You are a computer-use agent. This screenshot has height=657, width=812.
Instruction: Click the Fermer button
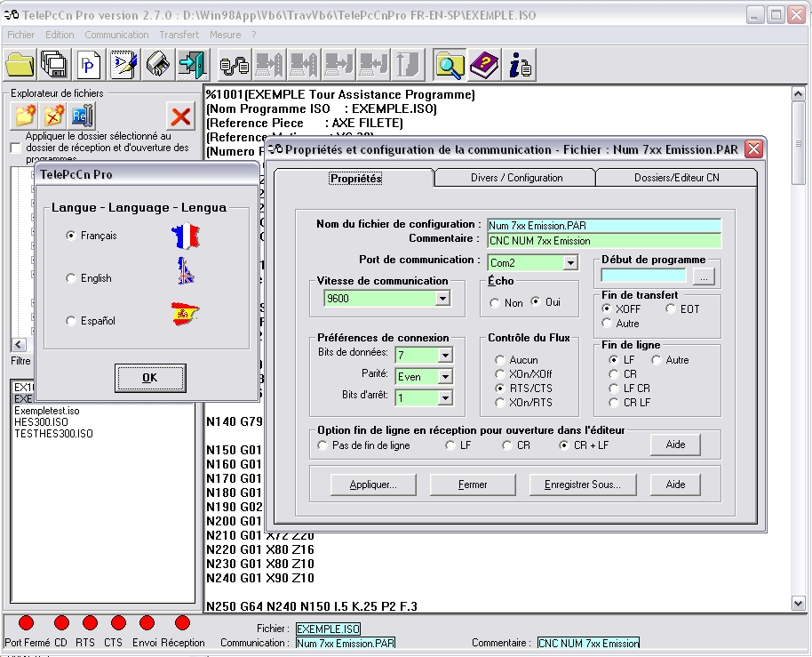coord(473,485)
